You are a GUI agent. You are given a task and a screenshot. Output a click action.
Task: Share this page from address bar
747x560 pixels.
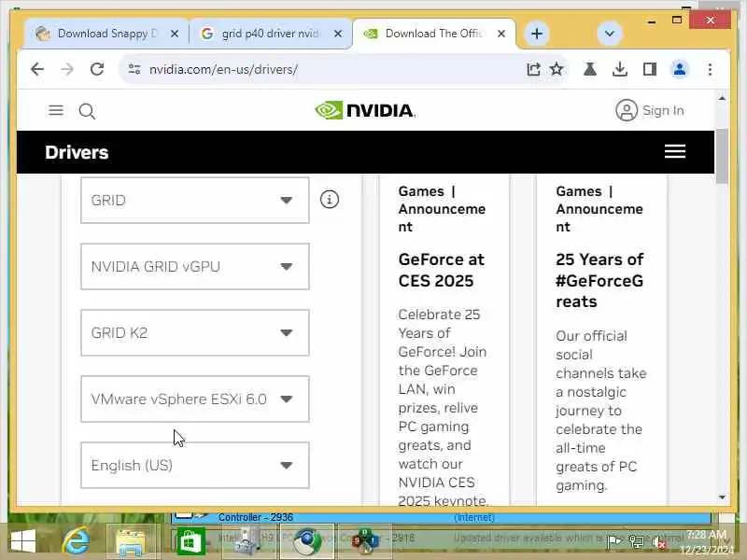pos(533,69)
